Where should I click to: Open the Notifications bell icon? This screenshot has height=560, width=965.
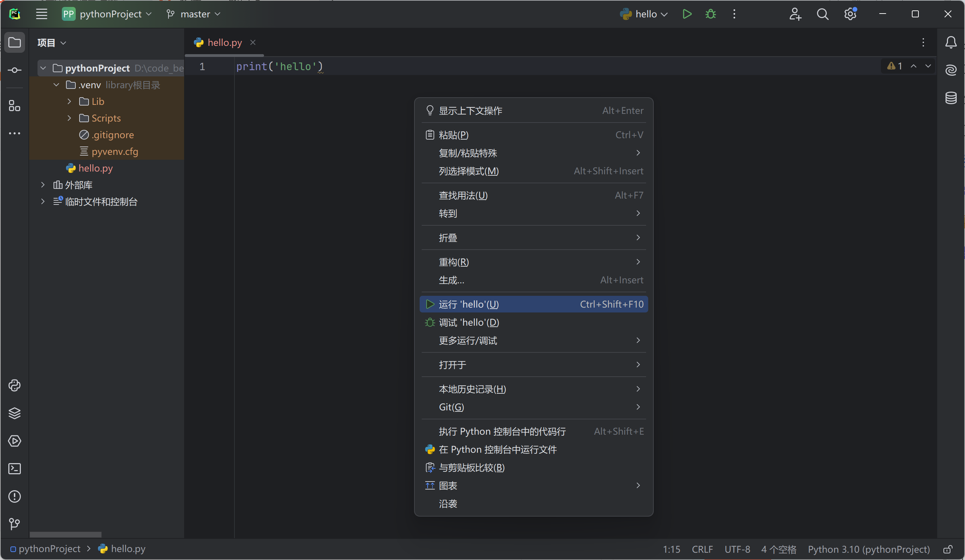click(951, 42)
